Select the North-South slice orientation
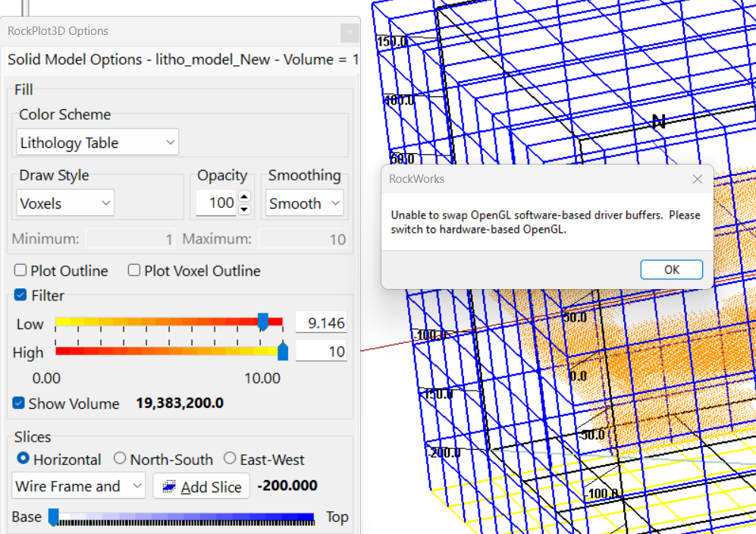 (120, 459)
